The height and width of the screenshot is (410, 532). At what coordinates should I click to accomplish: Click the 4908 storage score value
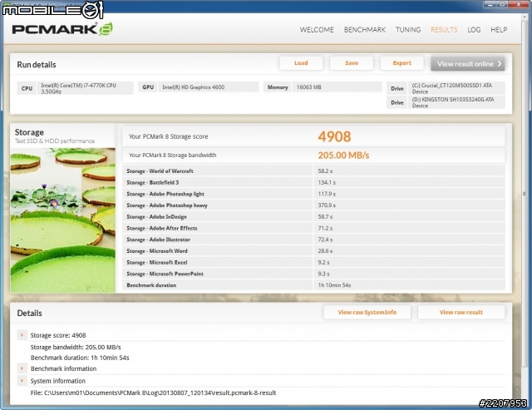(334, 136)
